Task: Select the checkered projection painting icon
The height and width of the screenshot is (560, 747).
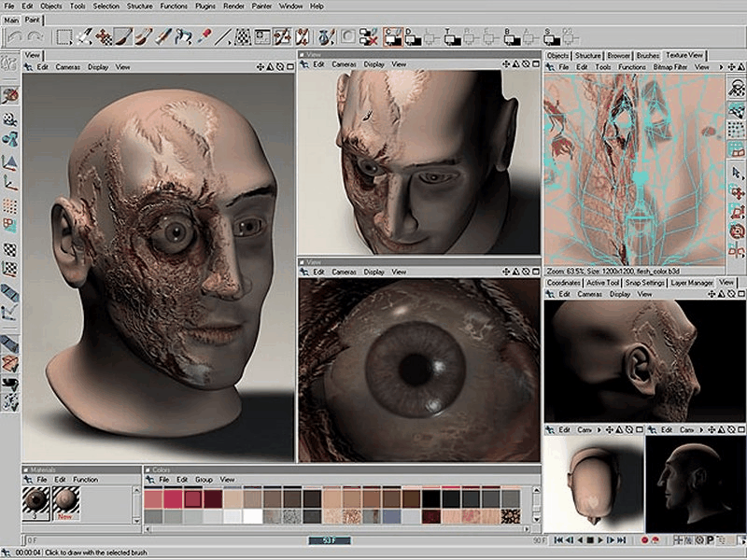Action: tap(243, 36)
